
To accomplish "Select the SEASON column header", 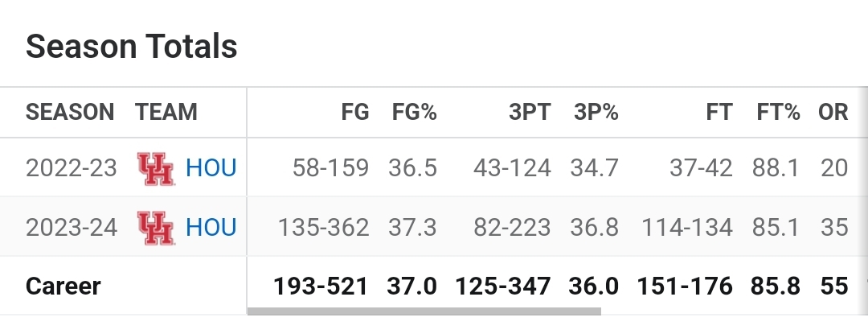I will [x=70, y=112].
